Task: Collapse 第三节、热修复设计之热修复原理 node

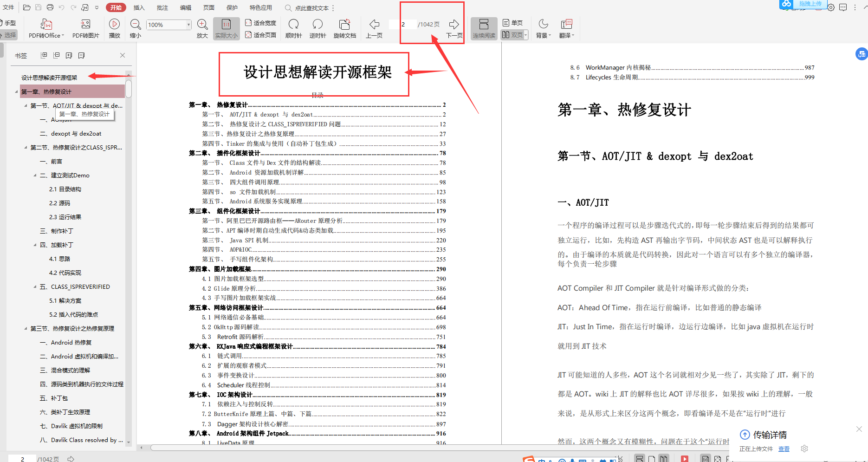Action: coord(26,329)
